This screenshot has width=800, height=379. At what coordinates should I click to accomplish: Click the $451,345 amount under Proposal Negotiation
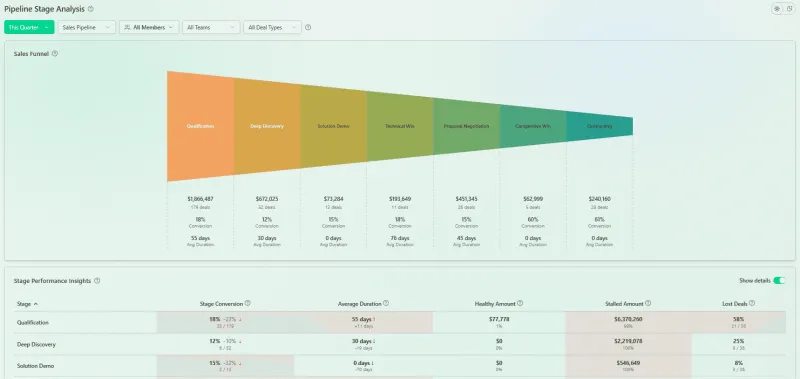click(466, 199)
